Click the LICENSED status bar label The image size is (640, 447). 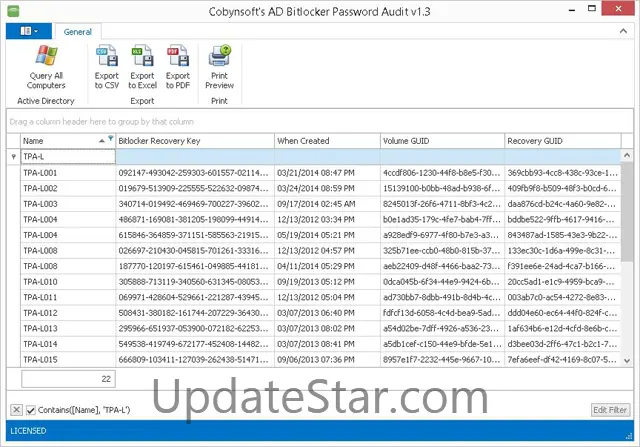(x=28, y=431)
